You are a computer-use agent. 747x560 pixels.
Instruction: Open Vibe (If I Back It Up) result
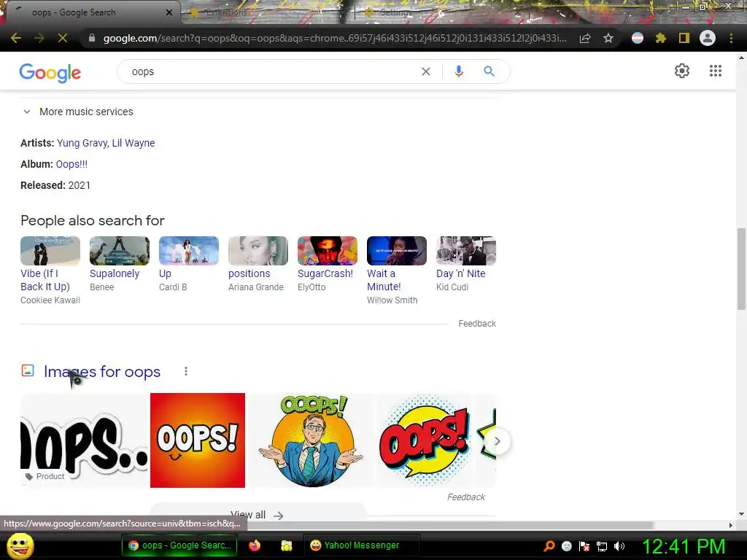(x=50, y=271)
